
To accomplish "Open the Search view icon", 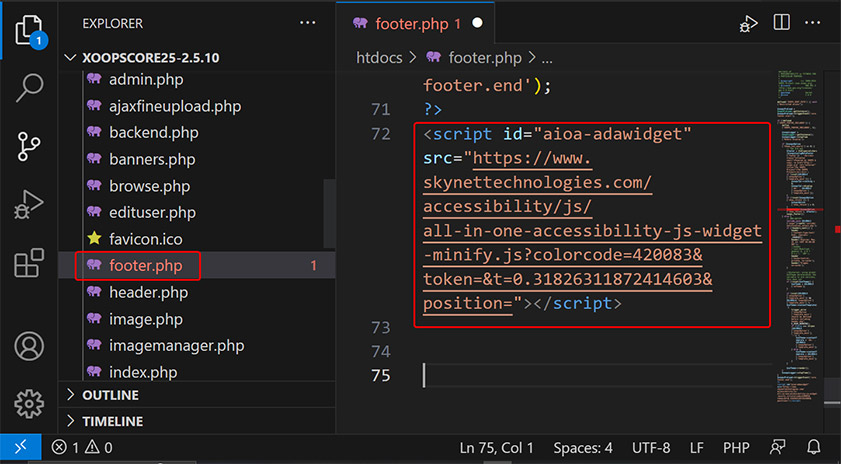I will click(x=29, y=88).
